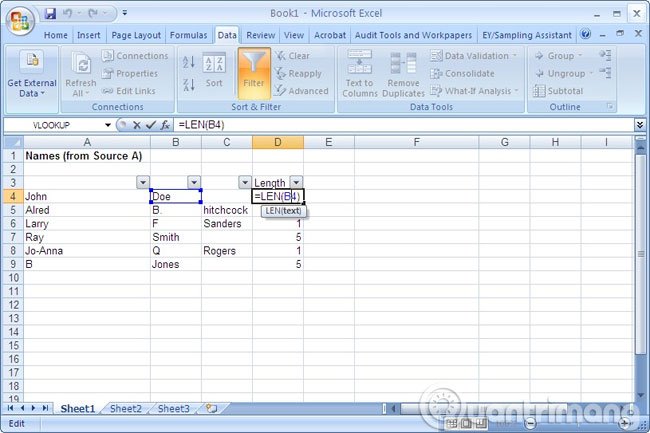Screen dimensions: 650x433
Task: Go to the last sheet navigation arrow
Action: (46, 409)
